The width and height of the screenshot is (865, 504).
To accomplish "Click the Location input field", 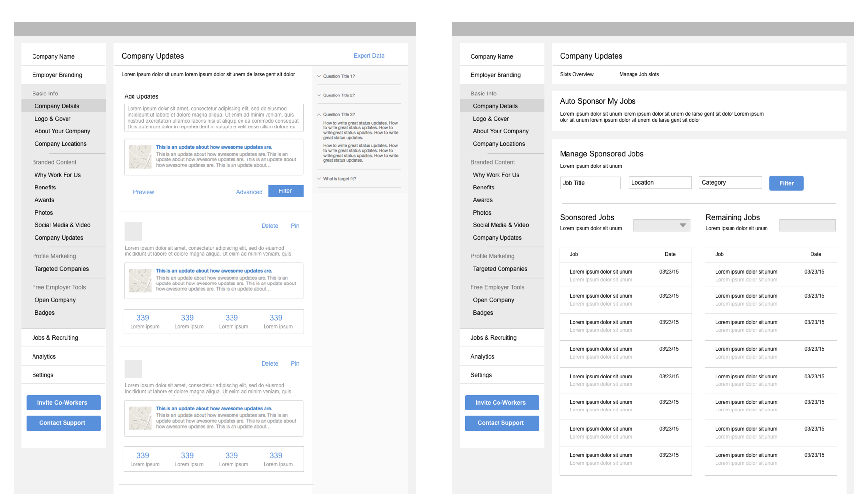I will tap(660, 183).
